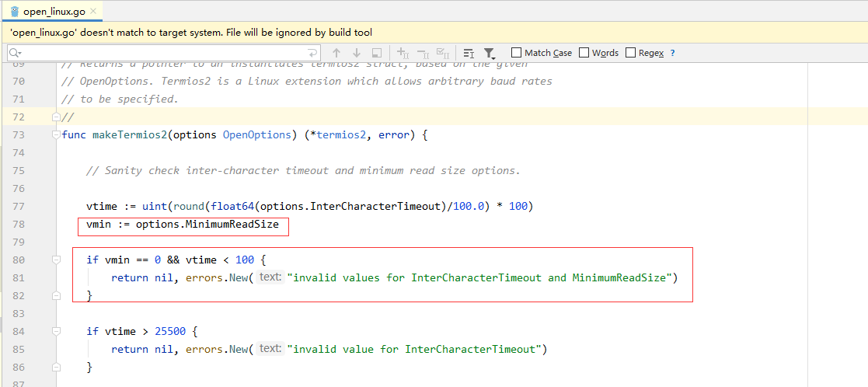Collapse comment block fold marker at line 72
Screen dimensions: 868x387
[x=56, y=117]
